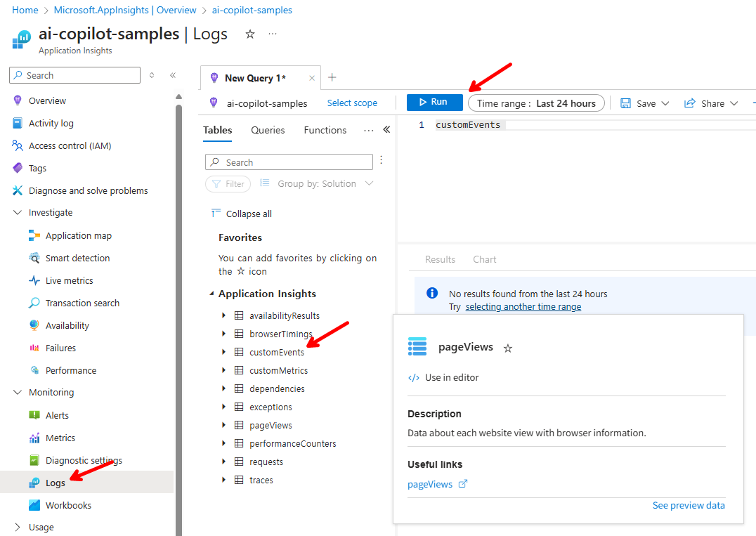Click the favorite star next to Logs title
Viewport: 756px width, 536px height.
point(250,34)
